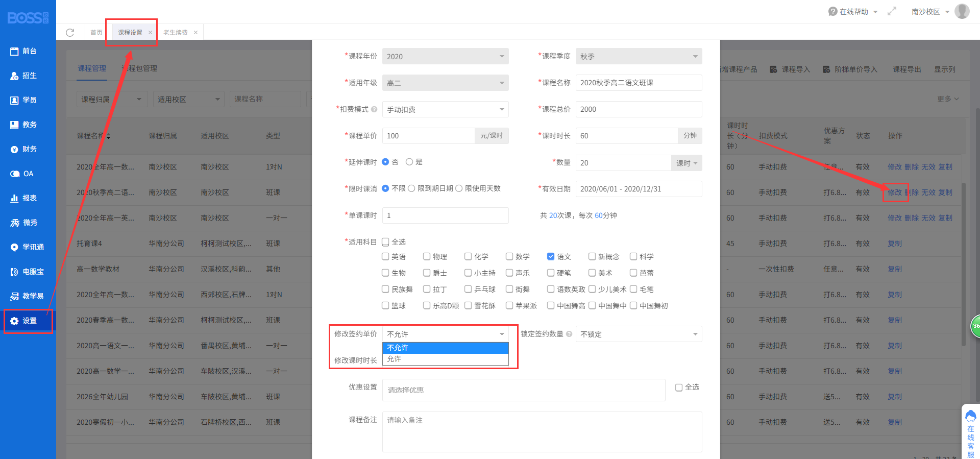Open the 课程年份 dropdown

pos(446,56)
